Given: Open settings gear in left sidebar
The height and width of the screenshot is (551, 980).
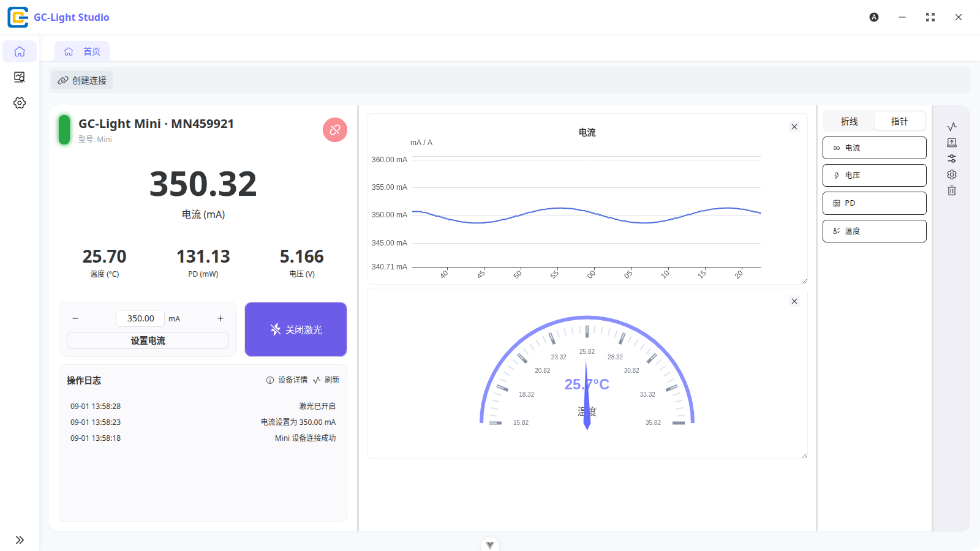Looking at the screenshot, I should click(20, 103).
